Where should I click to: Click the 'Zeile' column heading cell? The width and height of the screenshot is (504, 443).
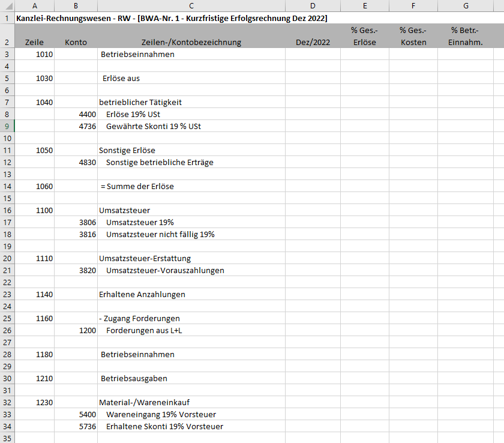(35, 37)
